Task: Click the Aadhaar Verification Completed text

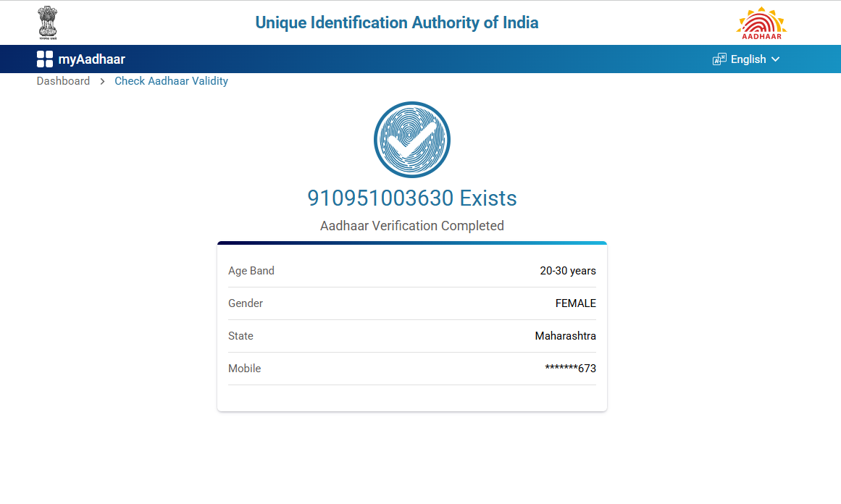Action: 412,226
